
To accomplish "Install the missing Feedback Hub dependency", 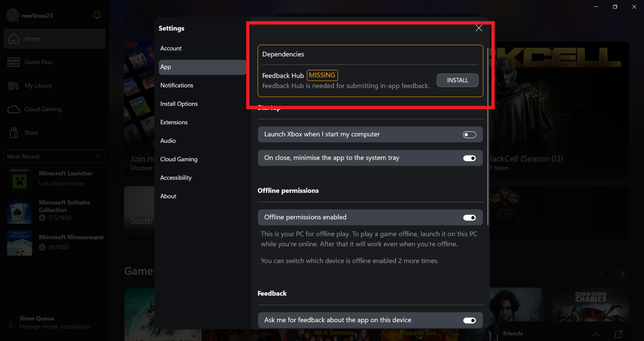I will (457, 80).
